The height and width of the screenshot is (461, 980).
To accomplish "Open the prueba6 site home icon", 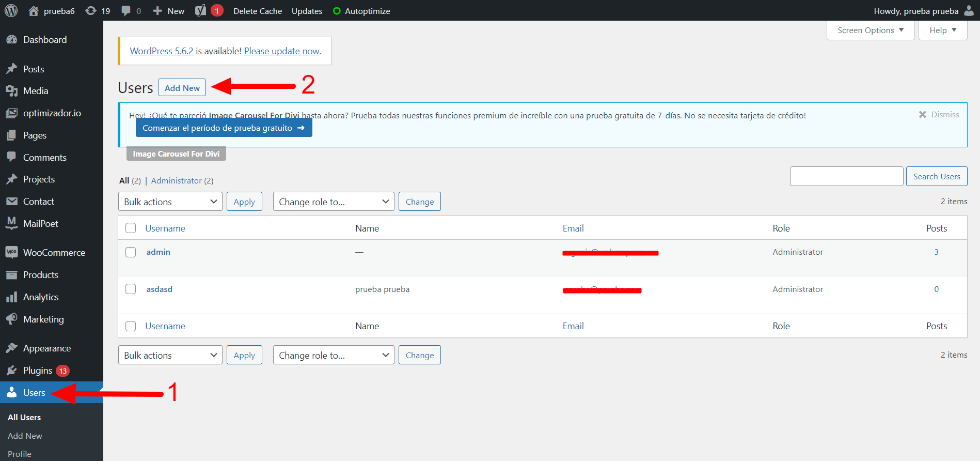I will (x=34, y=10).
